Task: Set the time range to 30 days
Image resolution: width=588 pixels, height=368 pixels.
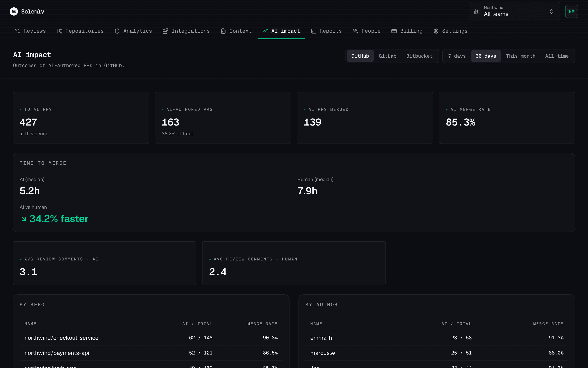Action: coord(486,56)
